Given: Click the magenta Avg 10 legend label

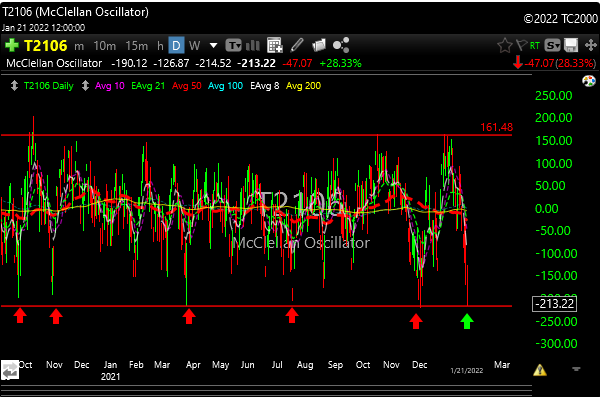Looking at the screenshot, I should coord(110,86).
